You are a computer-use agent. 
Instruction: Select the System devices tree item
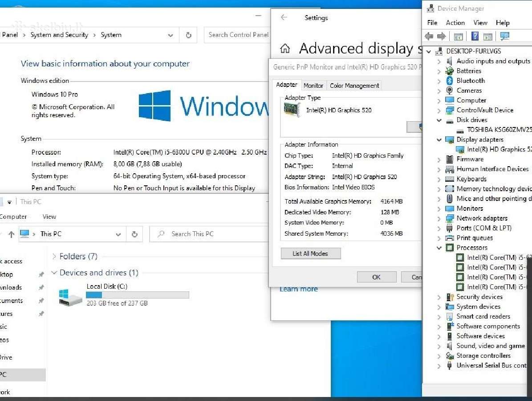479,307
